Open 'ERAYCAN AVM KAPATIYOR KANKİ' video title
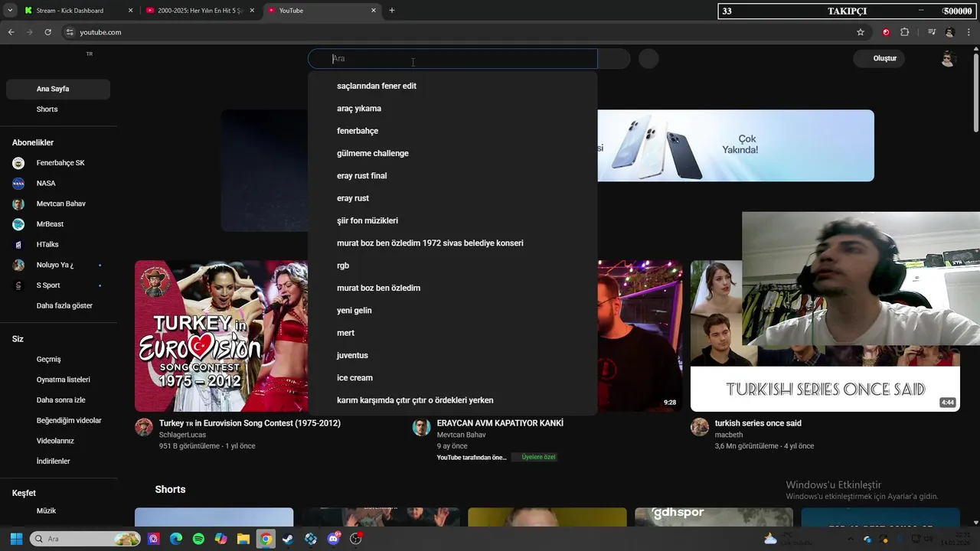 coord(500,423)
